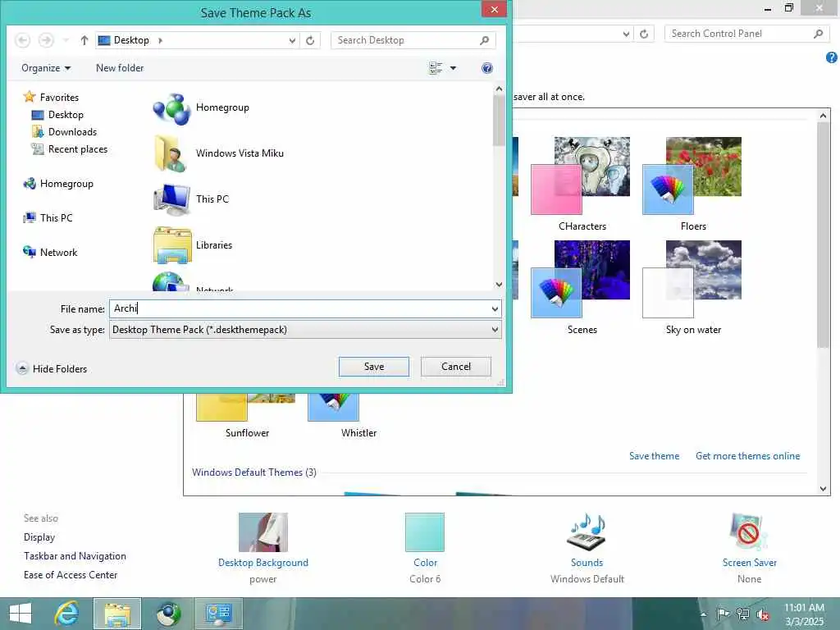The image size is (840, 630).
Task: Open the Windows Start button
Action: tap(21, 614)
